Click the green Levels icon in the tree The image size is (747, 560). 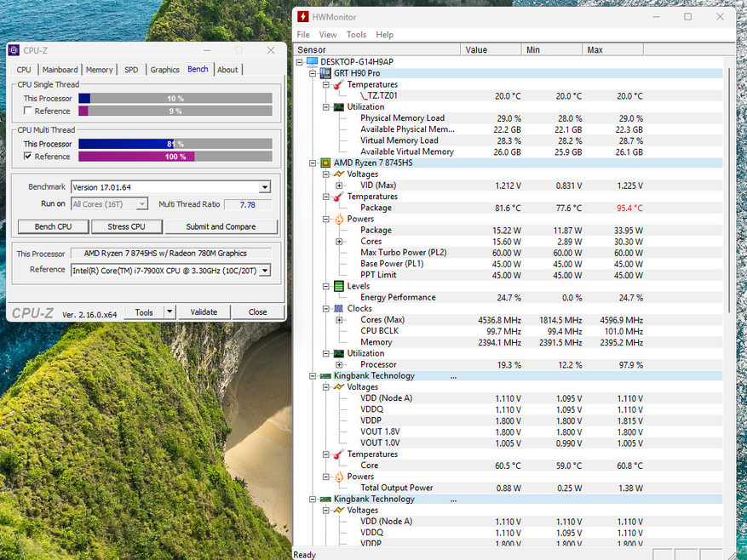point(338,286)
